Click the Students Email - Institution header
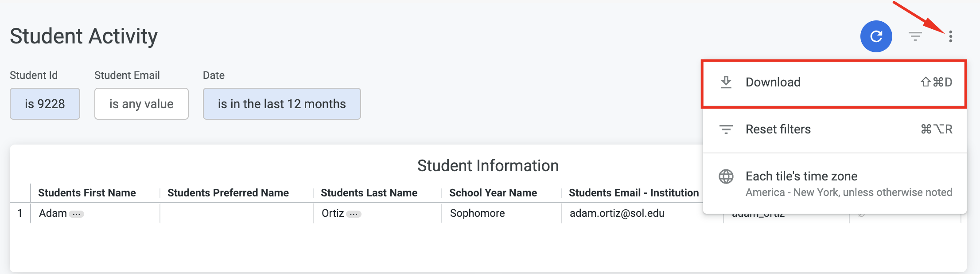This screenshot has height=274, width=980. pos(634,193)
